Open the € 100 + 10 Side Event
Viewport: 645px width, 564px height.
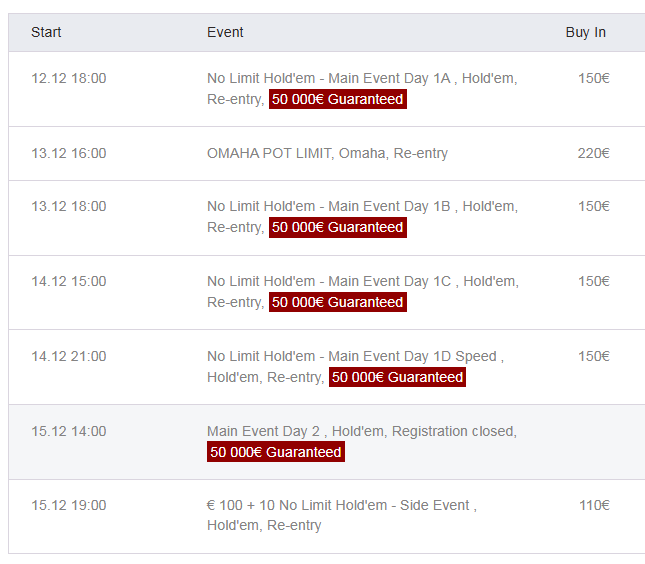[x=341, y=505]
